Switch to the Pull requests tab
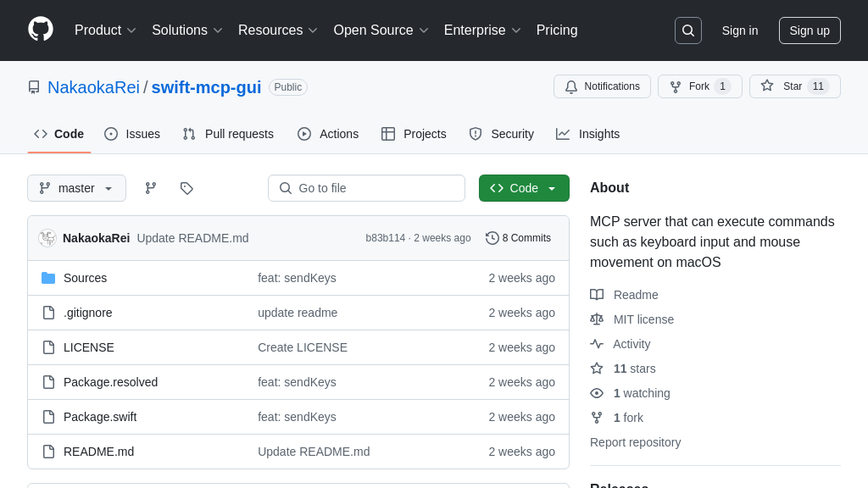The height and width of the screenshot is (488, 868). [228, 134]
